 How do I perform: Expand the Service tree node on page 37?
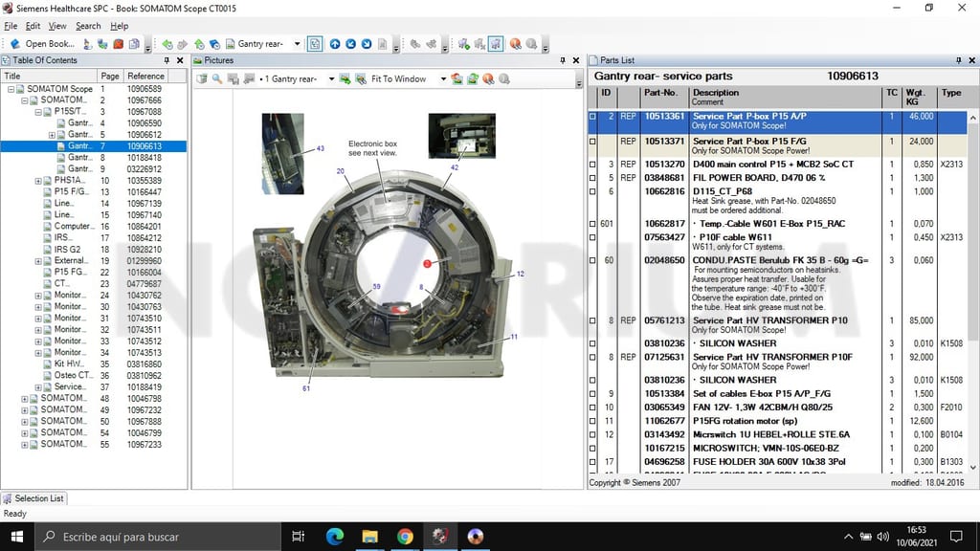pos(38,387)
